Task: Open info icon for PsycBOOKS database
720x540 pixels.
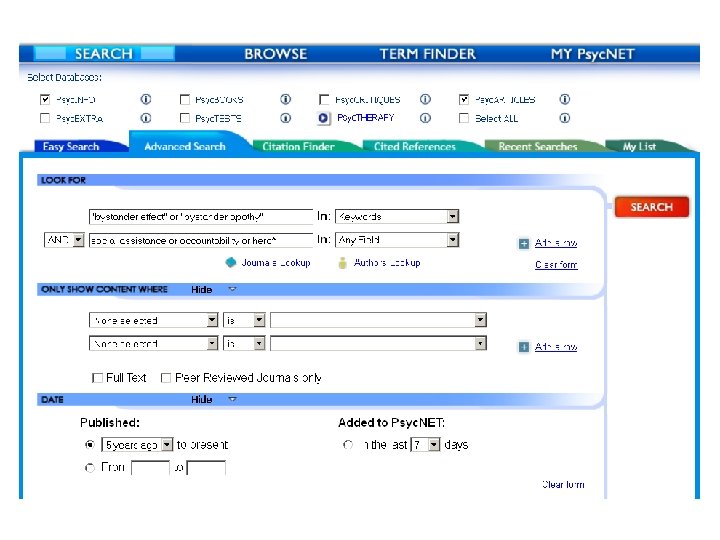Action: [x=285, y=99]
